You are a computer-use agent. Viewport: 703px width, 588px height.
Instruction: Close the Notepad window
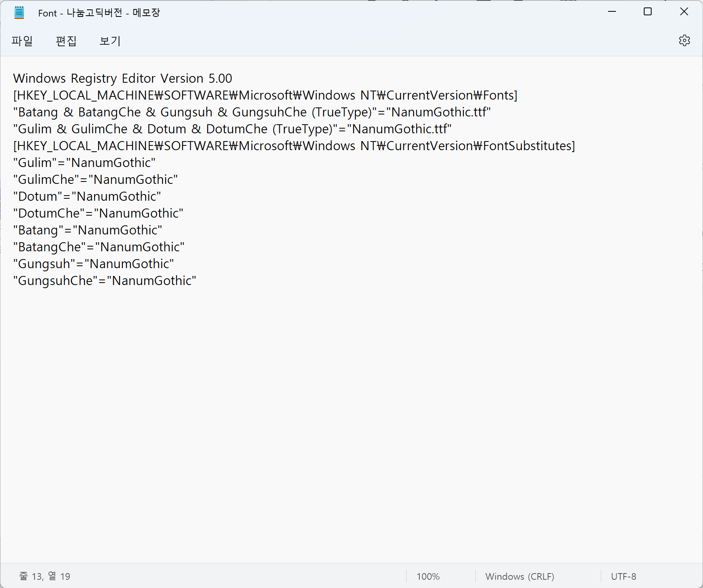coord(684,12)
